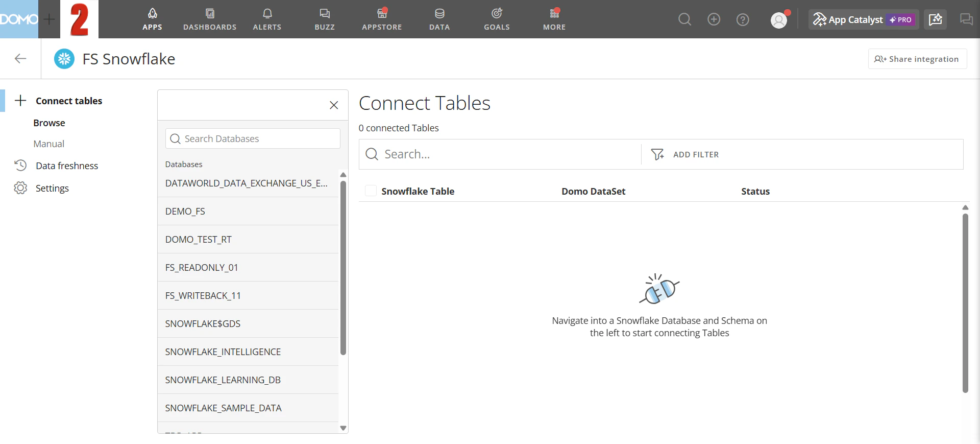
Task: Select FS_READONLY_01 database
Action: click(248, 267)
